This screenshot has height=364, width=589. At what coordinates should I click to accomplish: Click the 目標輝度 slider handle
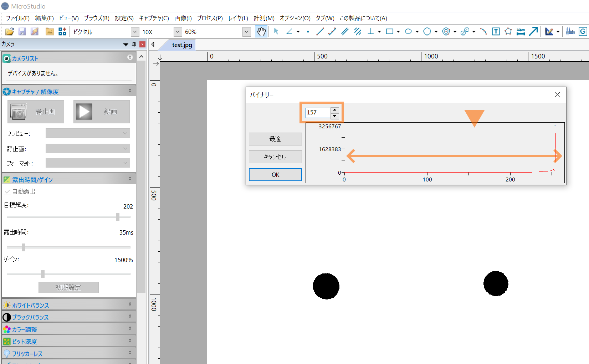tap(118, 217)
